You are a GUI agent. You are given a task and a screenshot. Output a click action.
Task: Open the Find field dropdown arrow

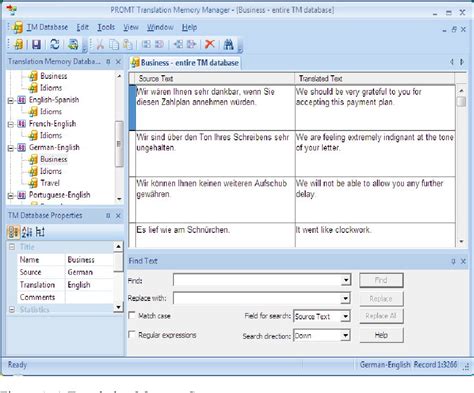point(346,280)
